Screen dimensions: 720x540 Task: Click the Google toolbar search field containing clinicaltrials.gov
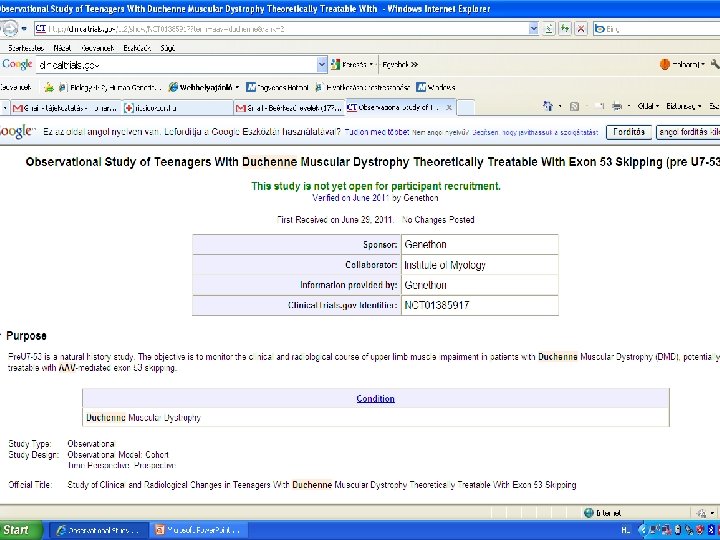coord(176,65)
